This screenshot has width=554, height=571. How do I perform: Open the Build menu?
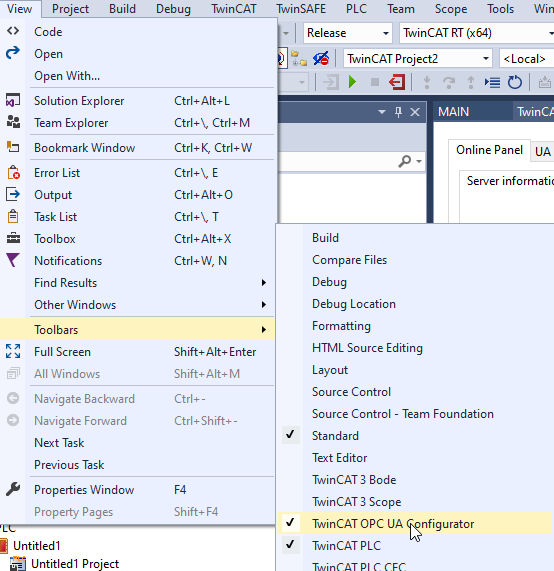click(122, 9)
